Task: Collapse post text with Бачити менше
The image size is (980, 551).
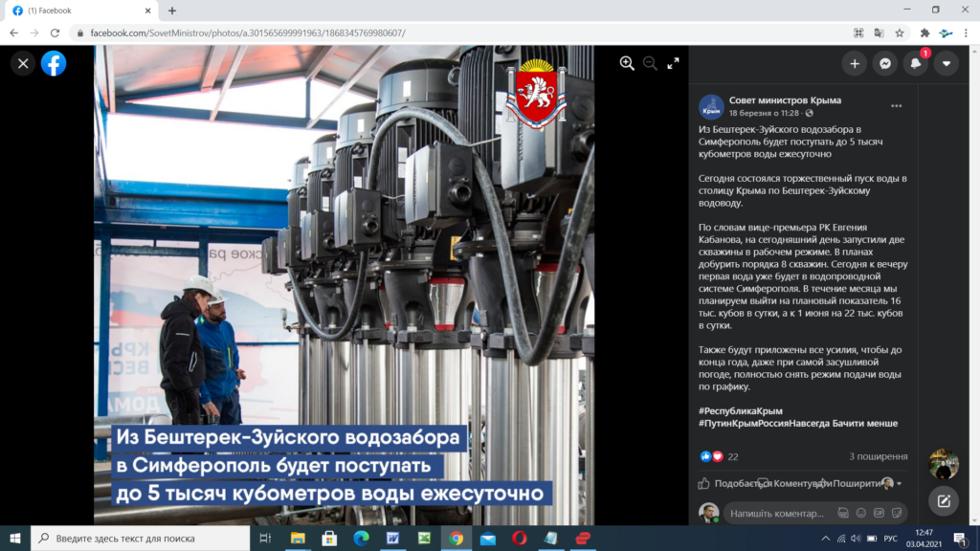Action: pyautogui.click(x=866, y=423)
